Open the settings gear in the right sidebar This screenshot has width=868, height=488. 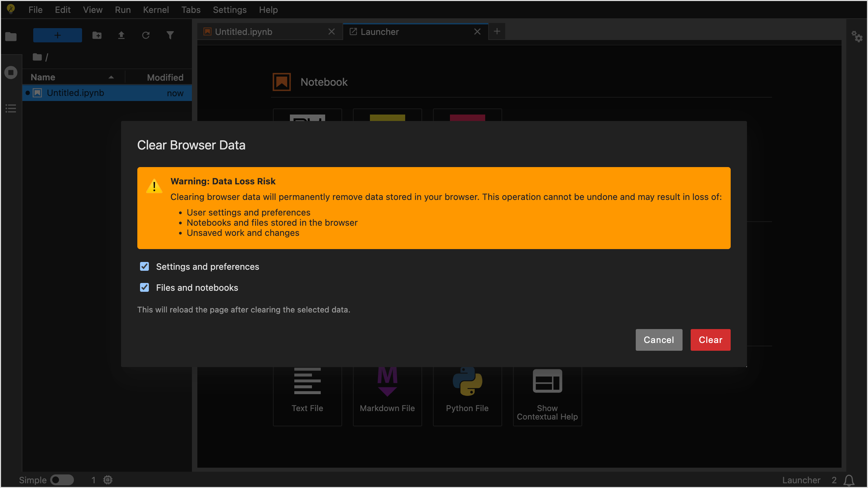[857, 37]
